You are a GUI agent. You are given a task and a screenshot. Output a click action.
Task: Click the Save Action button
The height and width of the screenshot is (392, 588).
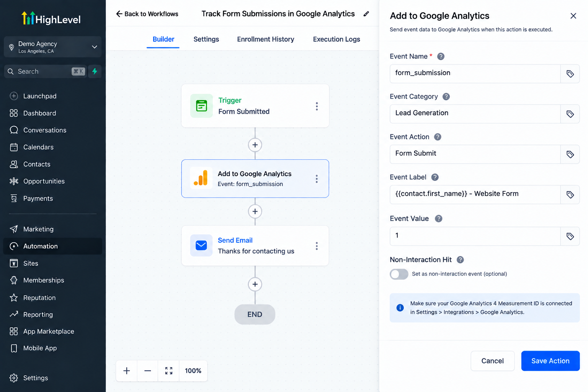550,361
